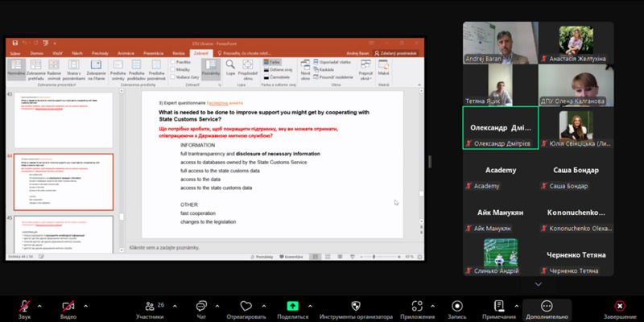
Task: Expand arrow next to Отреагировать
Action: [x=263, y=306]
